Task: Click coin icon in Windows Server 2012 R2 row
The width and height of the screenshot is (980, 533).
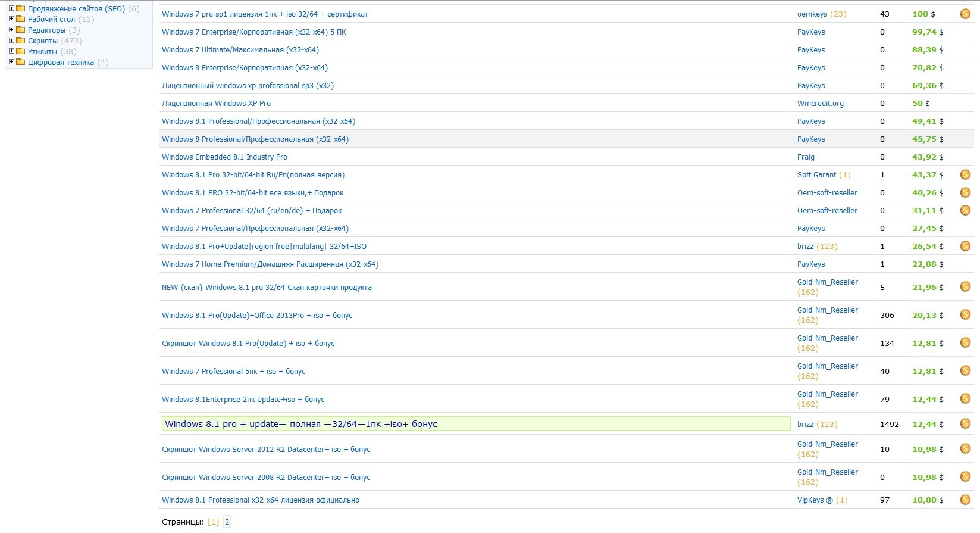Action: click(x=965, y=448)
